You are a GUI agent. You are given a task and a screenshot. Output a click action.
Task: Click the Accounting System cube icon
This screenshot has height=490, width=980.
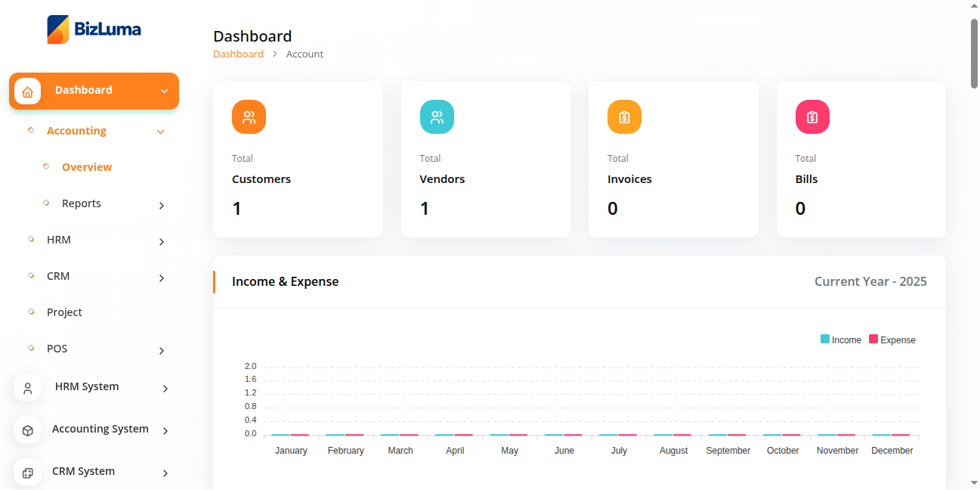(x=28, y=430)
